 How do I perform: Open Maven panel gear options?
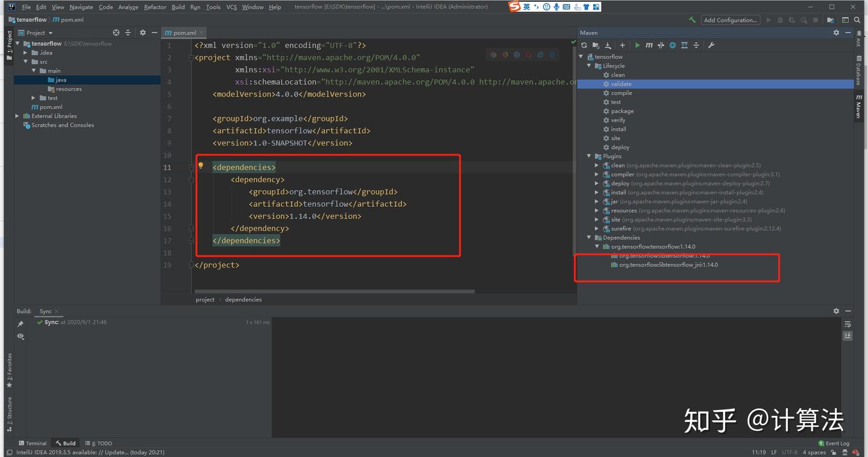[x=836, y=33]
